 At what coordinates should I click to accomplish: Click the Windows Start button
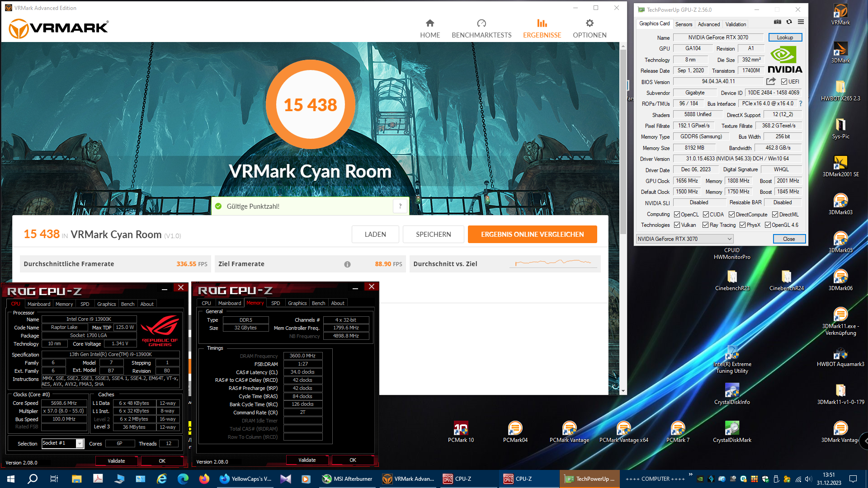pyautogui.click(x=11, y=479)
